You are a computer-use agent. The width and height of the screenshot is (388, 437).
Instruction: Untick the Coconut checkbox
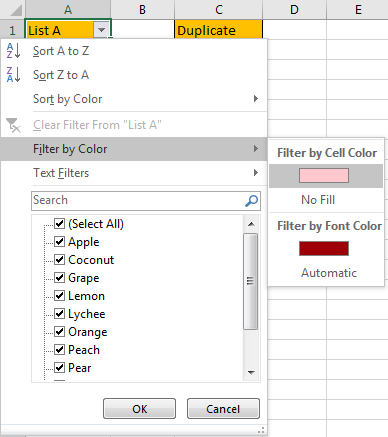(59, 259)
